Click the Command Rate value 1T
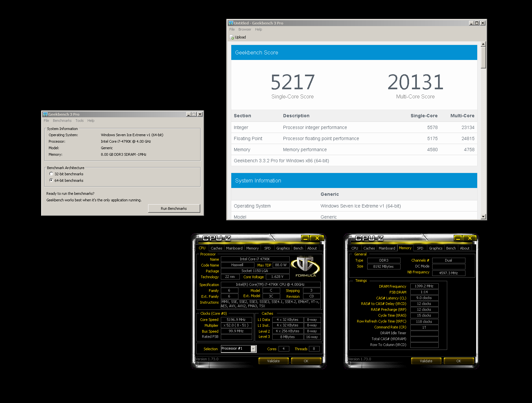Viewport: 532px width, 403px height. pyautogui.click(x=424, y=327)
